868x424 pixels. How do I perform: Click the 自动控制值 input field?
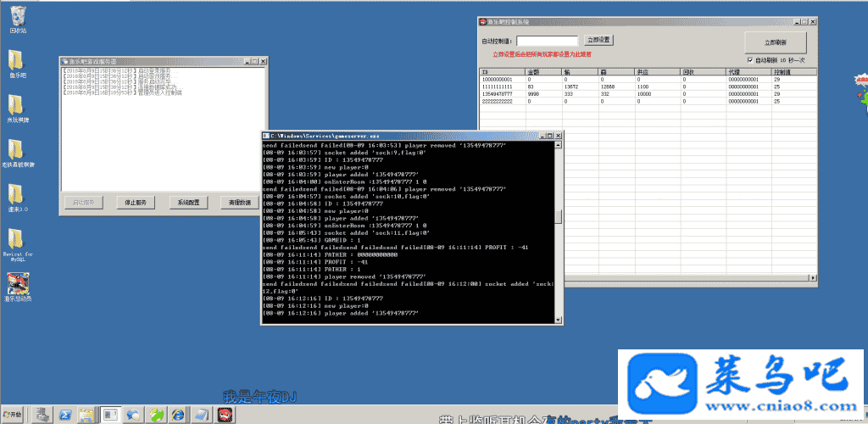click(548, 40)
